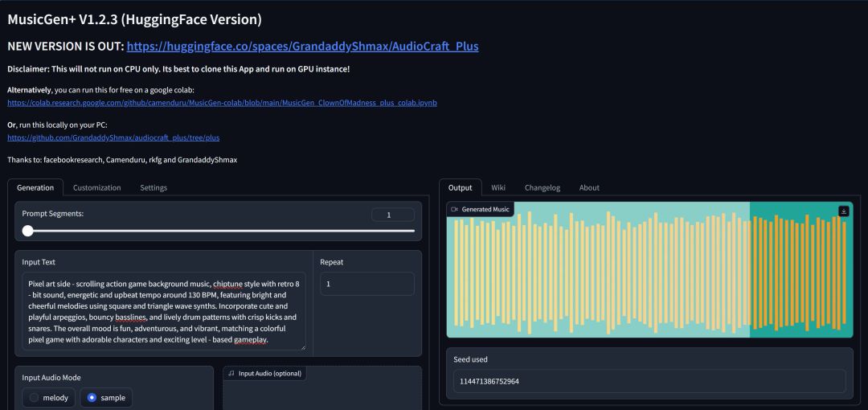The height and width of the screenshot is (410, 868).
Task: Click the video icon beside Generated Music
Action: tap(454, 210)
